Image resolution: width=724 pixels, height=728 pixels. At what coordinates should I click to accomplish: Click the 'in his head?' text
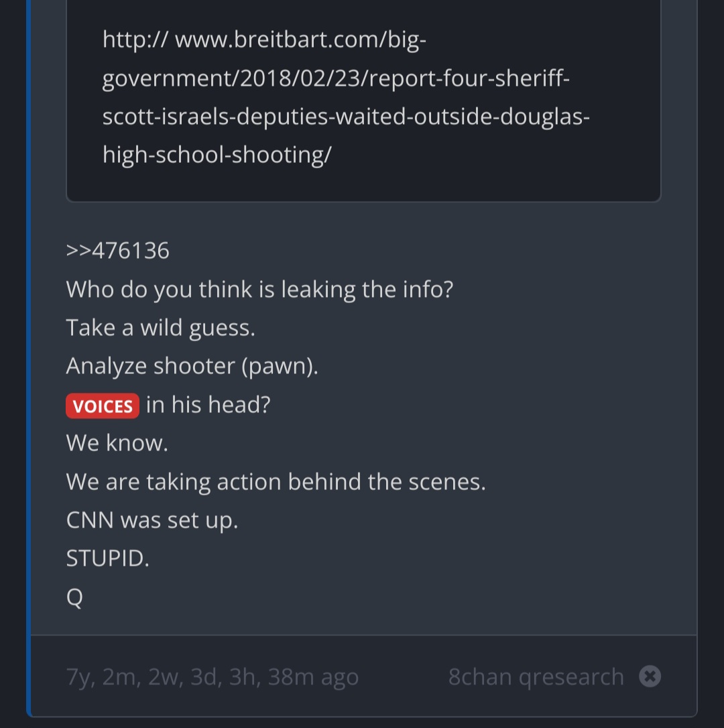click(x=208, y=405)
